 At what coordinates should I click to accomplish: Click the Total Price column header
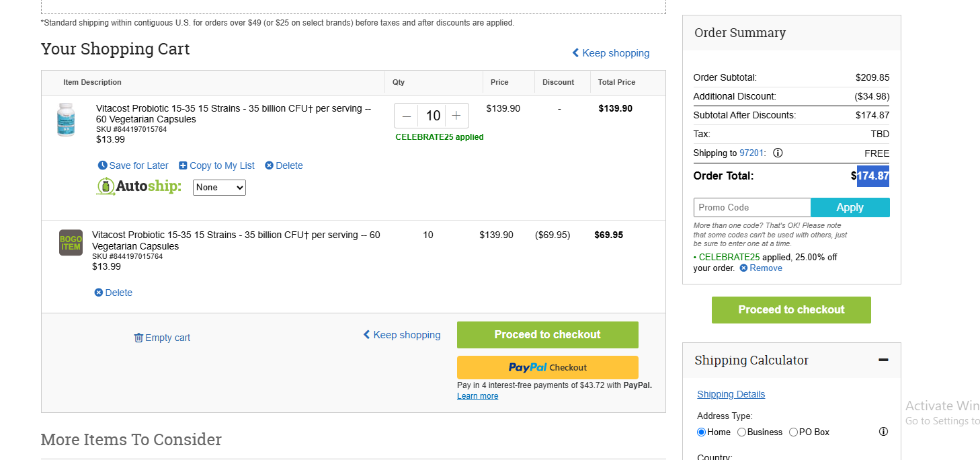pyautogui.click(x=616, y=82)
